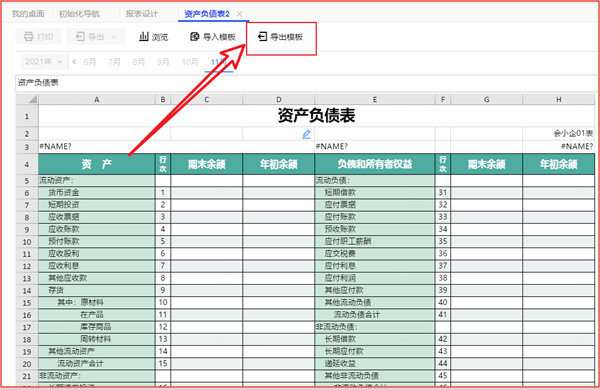Select the 6月 month

point(90,62)
